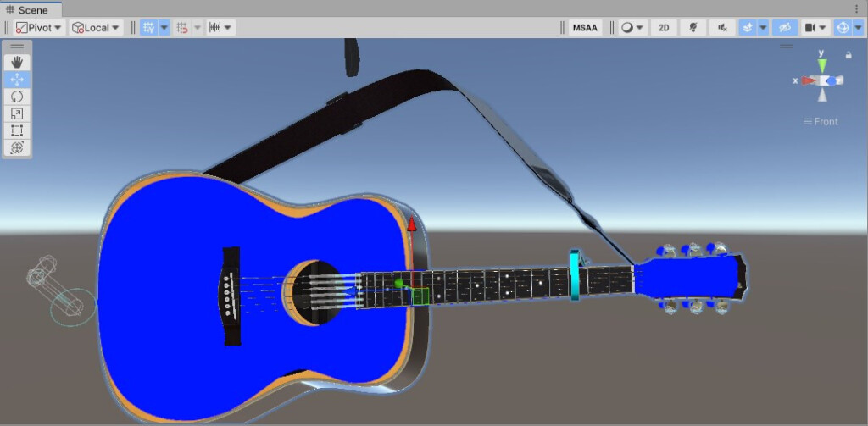Open grid visibility settings dropdown arrow

point(164,28)
